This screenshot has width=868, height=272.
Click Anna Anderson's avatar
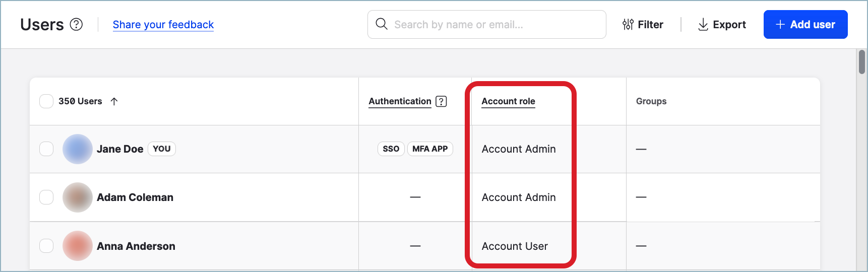(77, 246)
